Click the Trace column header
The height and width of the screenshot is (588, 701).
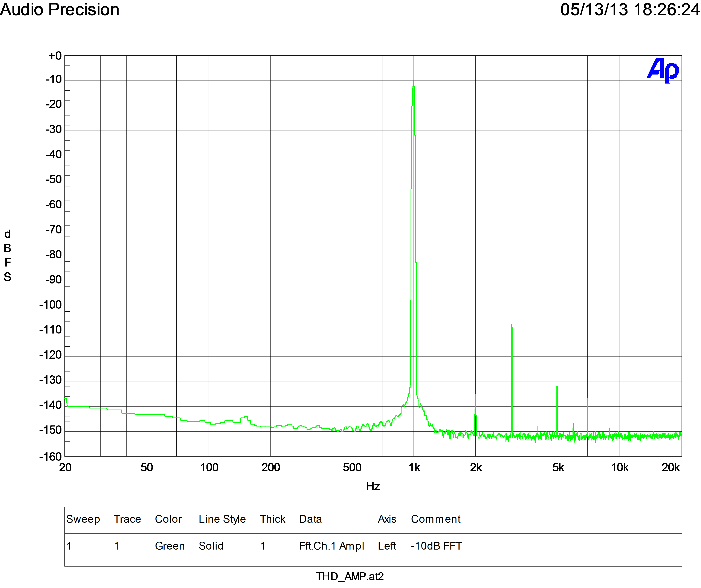(127, 519)
